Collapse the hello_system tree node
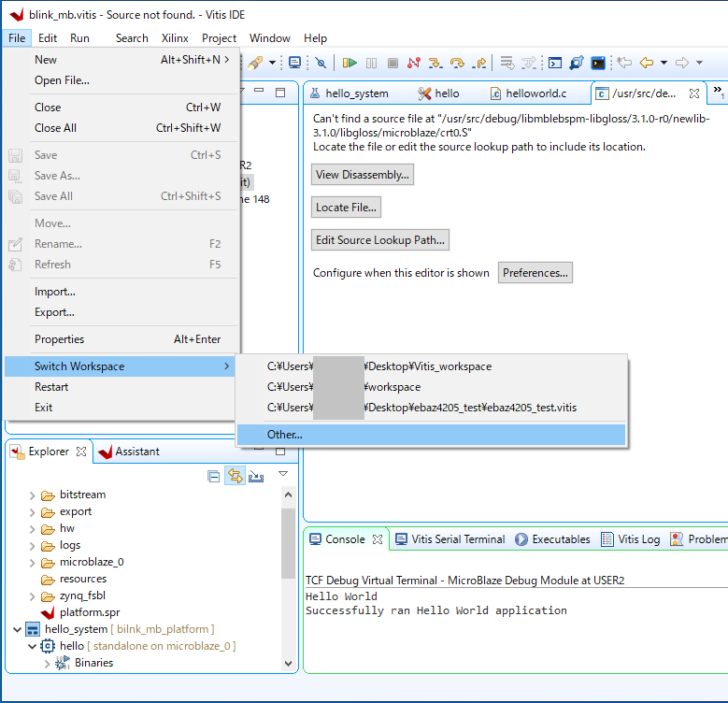The height and width of the screenshot is (703, 728). point(17,630)
